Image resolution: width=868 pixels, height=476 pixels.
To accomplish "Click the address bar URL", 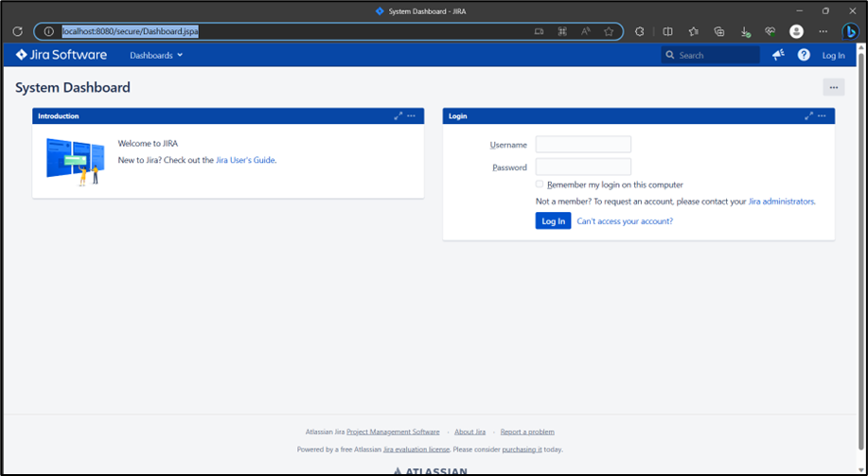I will (x=130, y=31).
